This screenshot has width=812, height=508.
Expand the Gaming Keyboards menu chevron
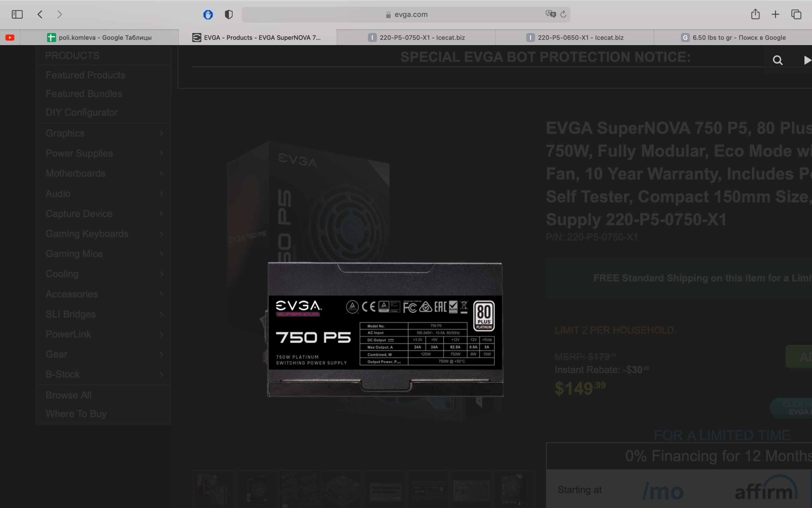click(x=161, y=234)
